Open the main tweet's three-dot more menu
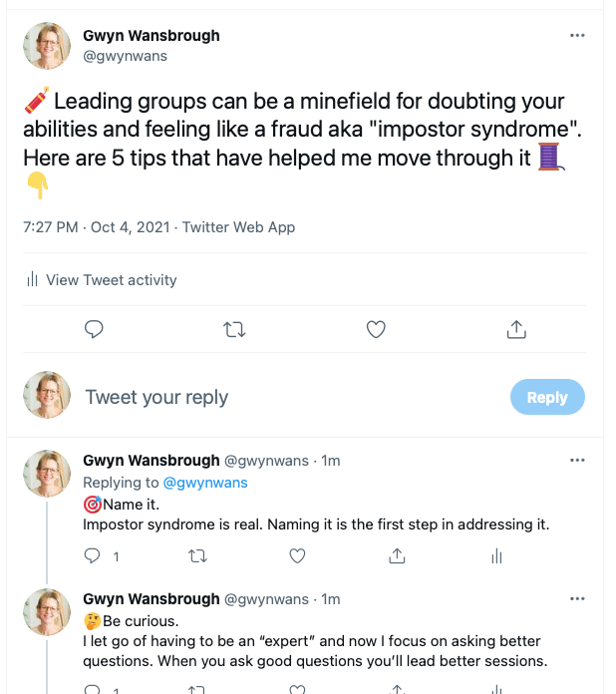 tap(577, 36)
